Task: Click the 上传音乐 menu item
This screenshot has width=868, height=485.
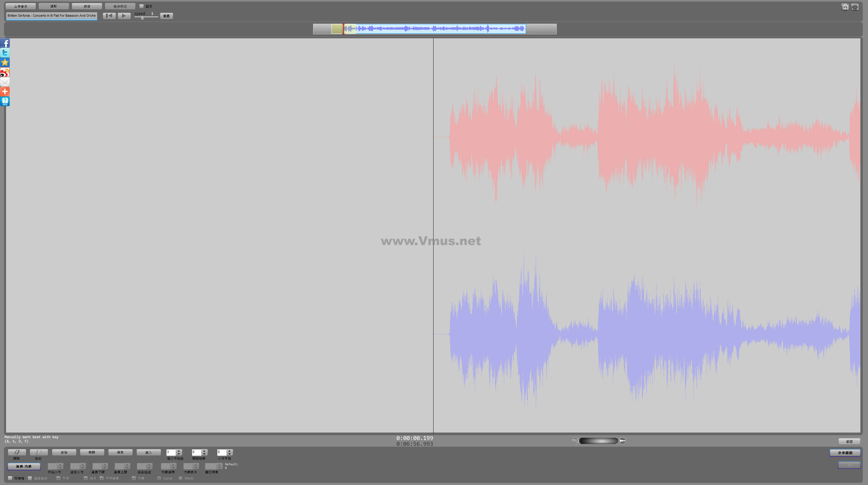Action: click(x=22, y=6)
